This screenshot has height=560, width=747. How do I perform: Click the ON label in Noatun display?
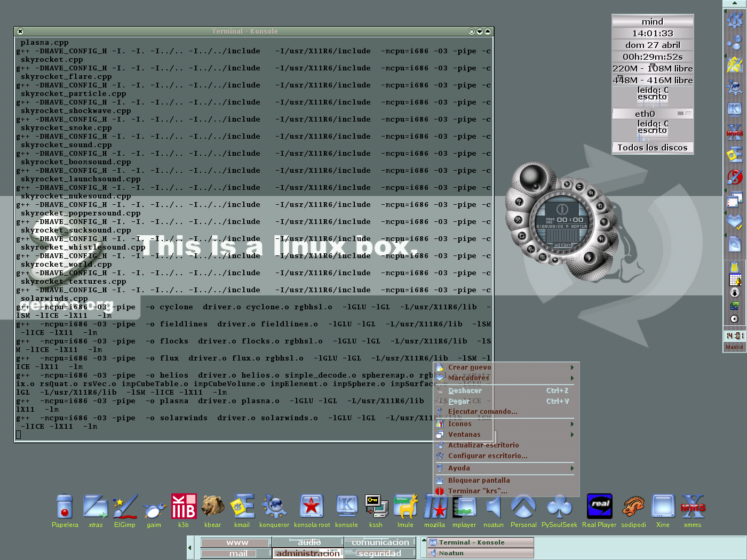tap(557, 245)
